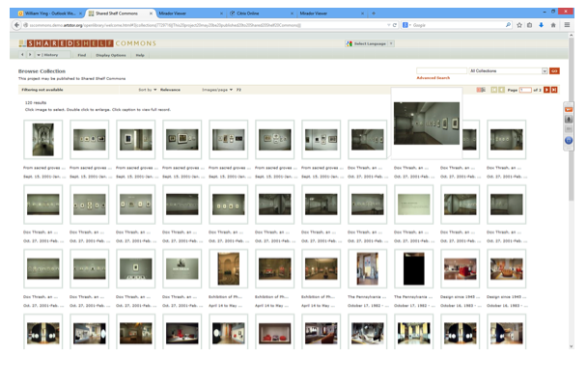Open the browser bookmarks list icon
588x383 pixels.
click(x=529, y=25)
